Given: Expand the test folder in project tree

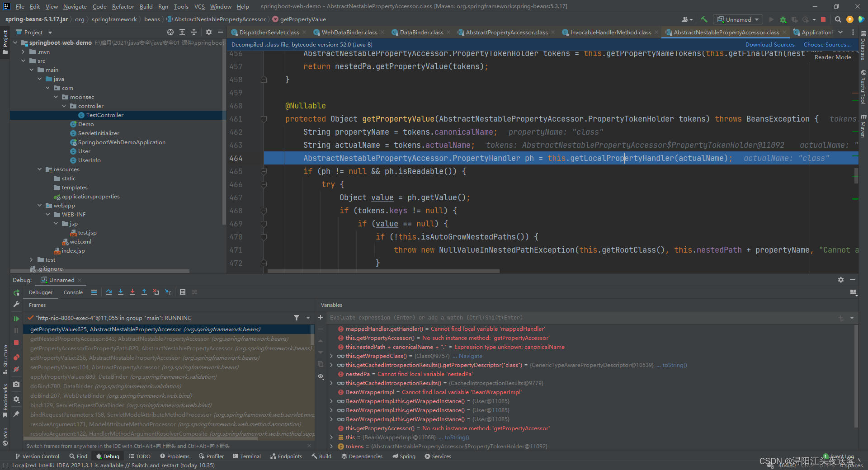Looking at the screenshot, I should click(x=31, y=259).
